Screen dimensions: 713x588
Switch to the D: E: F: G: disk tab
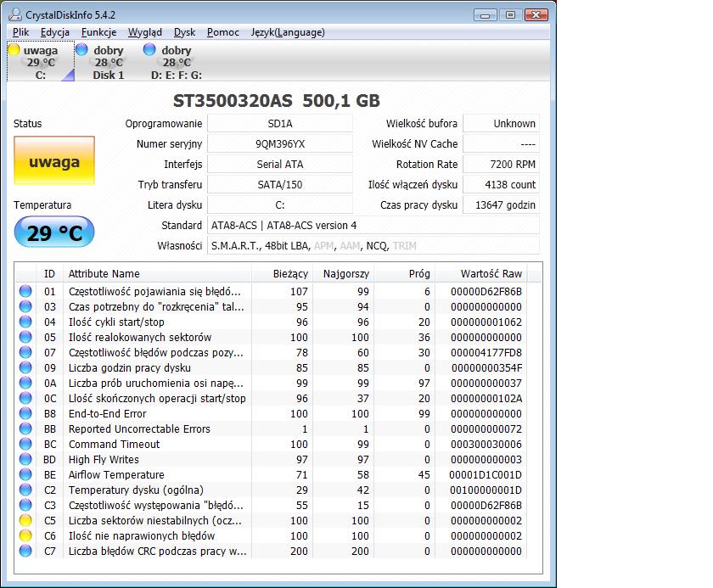click(x=176, y=62)
